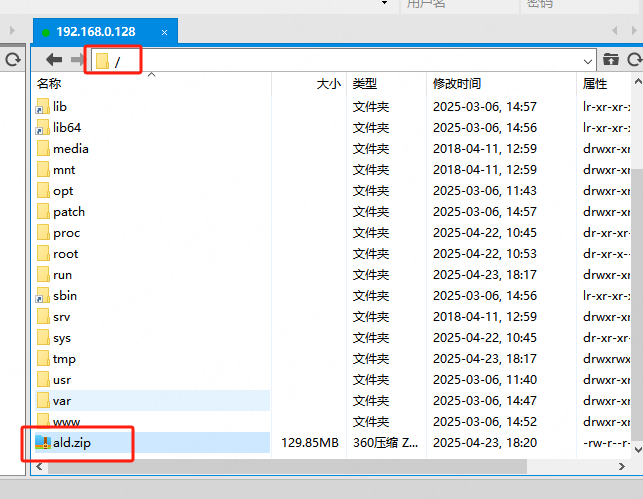Open the dropdown arrow in the top bar
The width and height of the screenshot is (643, 499).
point(384,3)
